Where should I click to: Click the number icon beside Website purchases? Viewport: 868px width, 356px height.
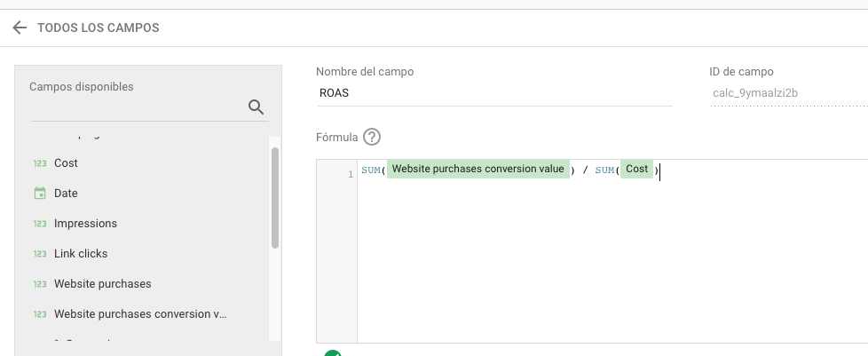coord(40,284)
